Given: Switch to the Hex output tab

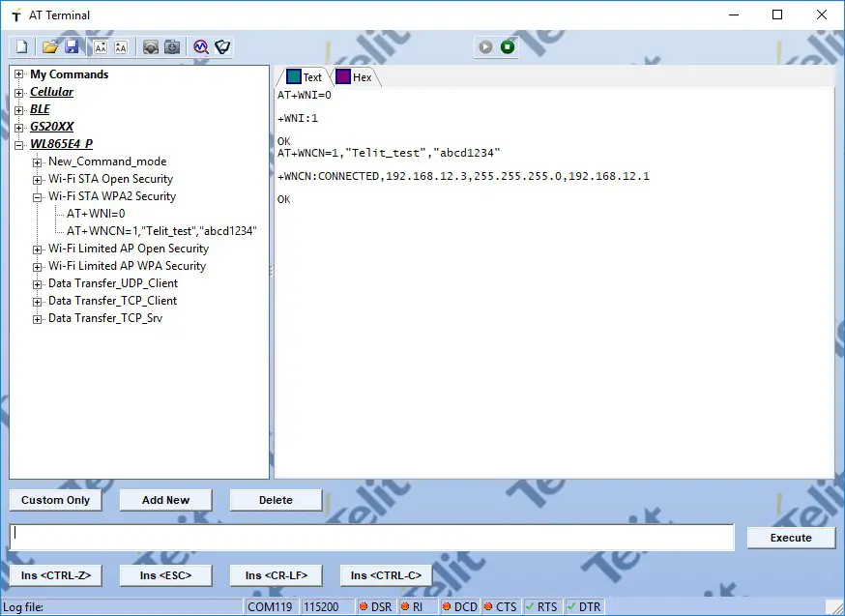Looking at the screenshot, I should (354, 77).
